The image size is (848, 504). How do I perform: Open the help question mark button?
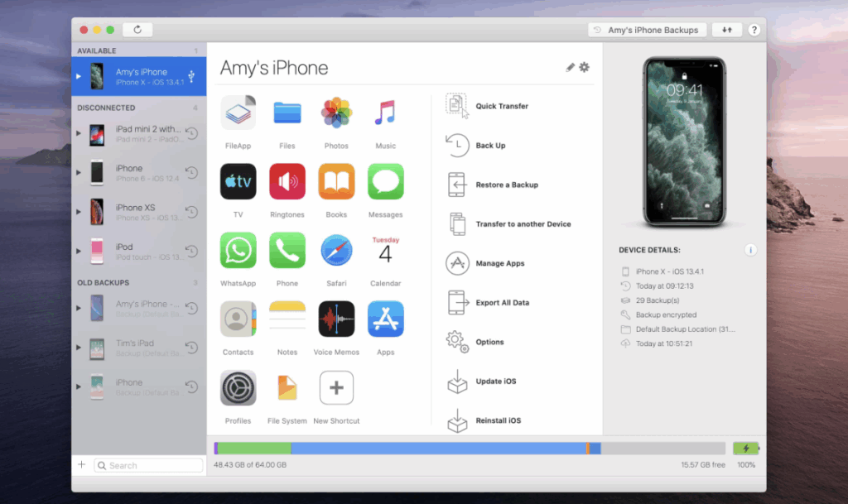[754, 30]
